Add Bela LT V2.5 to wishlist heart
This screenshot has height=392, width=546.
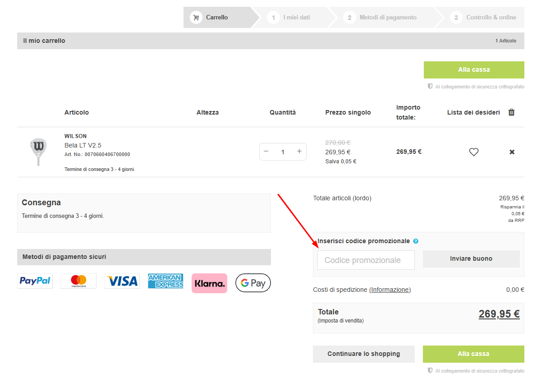pos(473,152)
